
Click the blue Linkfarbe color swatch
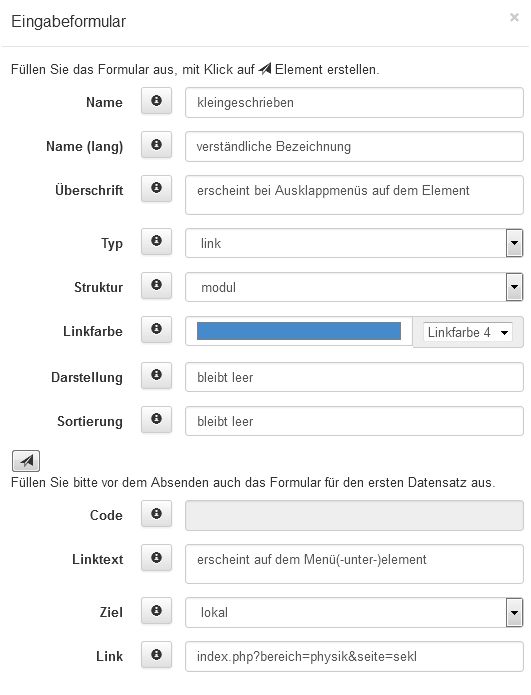(x=299, y=331)
